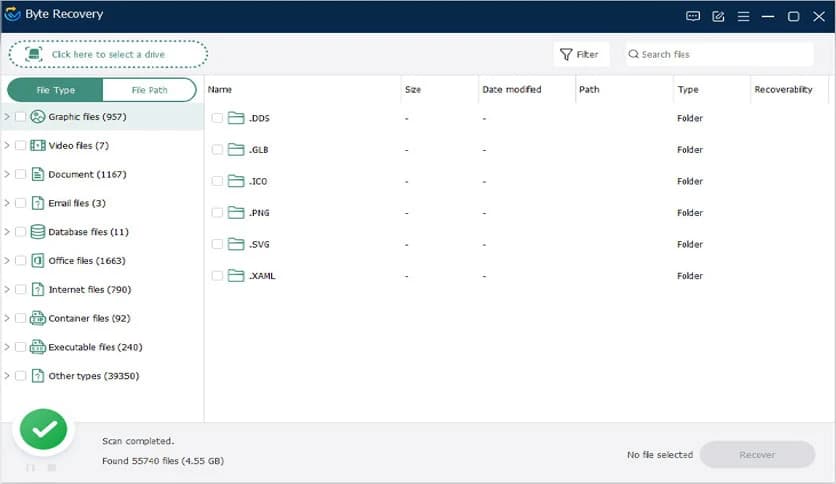Open the Filter button
Screen dimensions: 836x484
(581, 54)
